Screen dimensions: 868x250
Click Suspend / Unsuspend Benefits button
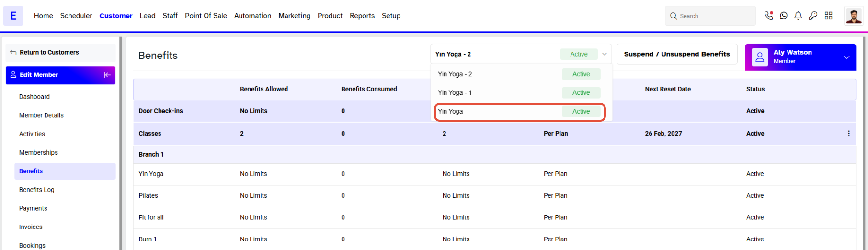[677, 54]
